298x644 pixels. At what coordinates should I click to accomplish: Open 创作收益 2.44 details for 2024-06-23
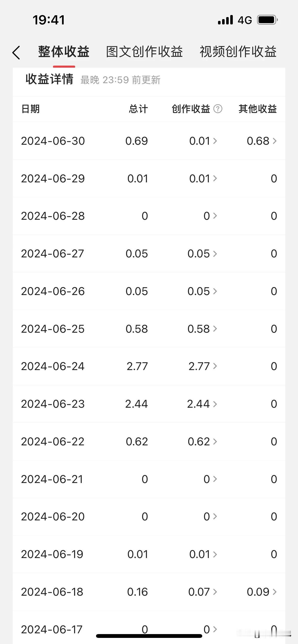coord(202,404)
